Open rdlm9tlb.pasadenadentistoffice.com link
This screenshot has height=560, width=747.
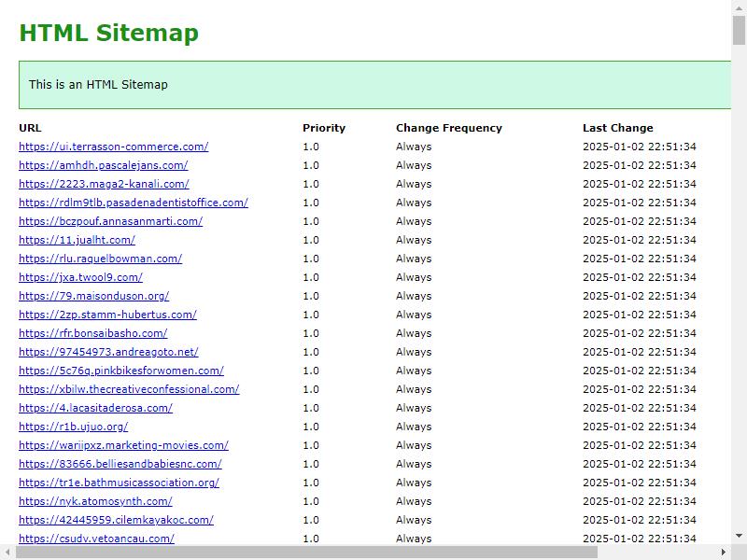134,203
